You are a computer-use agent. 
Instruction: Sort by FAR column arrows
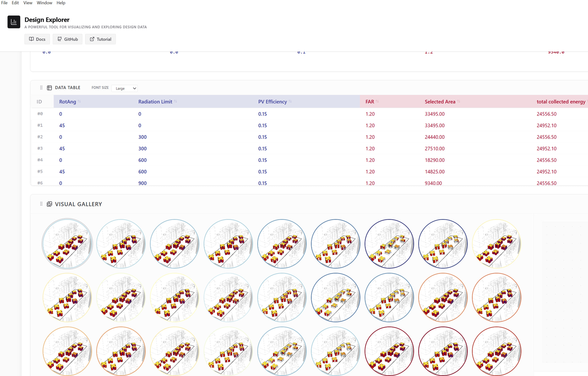coord(377,101)
